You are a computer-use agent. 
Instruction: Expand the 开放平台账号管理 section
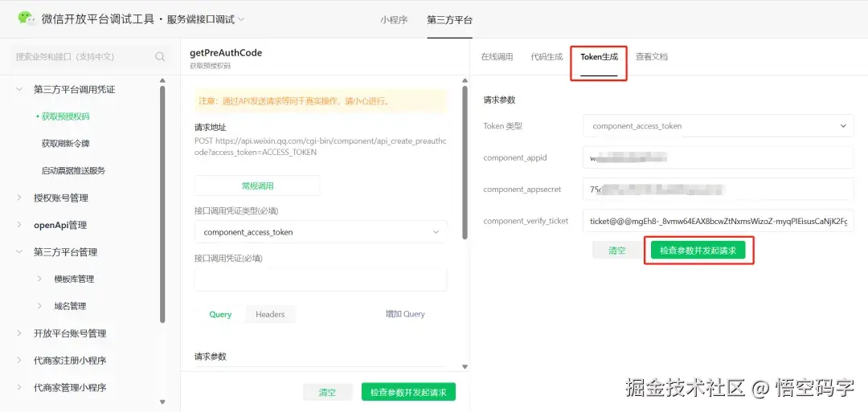click(19, 333)
